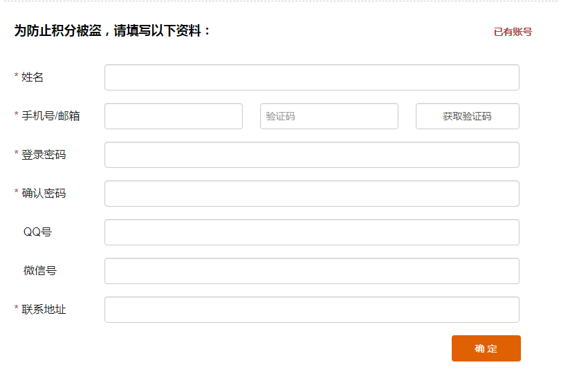
Task: Click the 微信号 WeChat input field
Action: coord(311,271)
